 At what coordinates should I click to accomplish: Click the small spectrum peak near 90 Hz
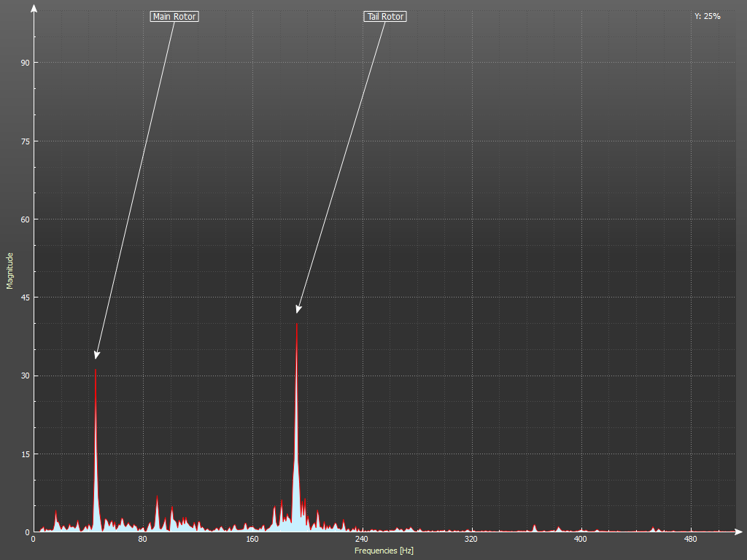point(157,499)
